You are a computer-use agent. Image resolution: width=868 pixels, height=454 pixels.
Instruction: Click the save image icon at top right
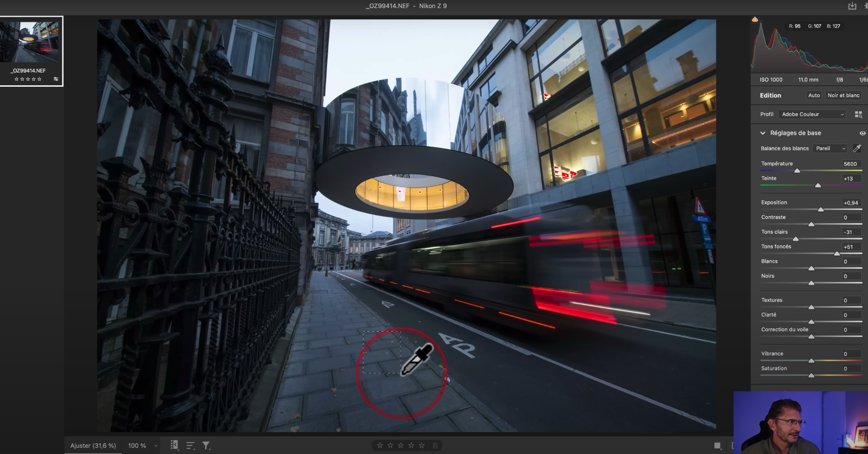pos(852,6)
